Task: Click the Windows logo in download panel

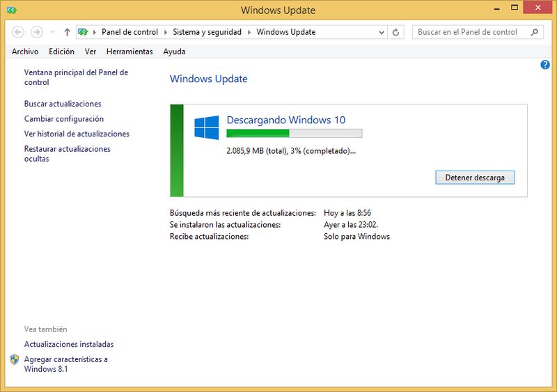Action: (206, 127)
